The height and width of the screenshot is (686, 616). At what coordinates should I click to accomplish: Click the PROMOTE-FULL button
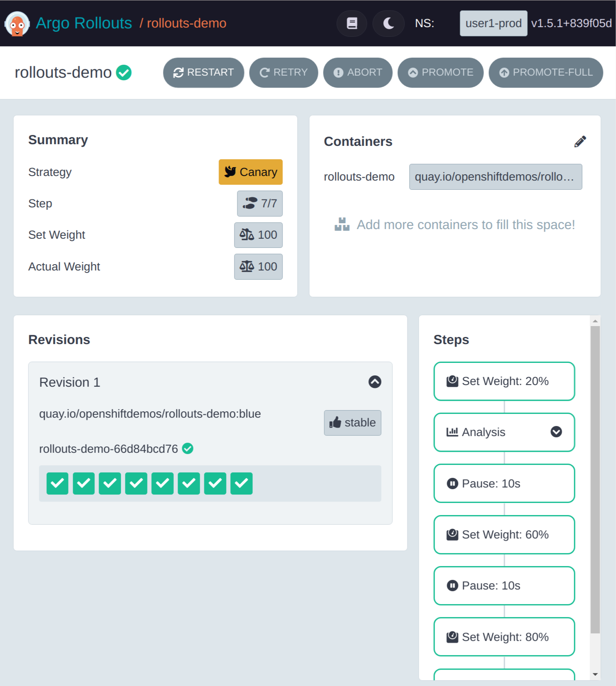coord(546,72)
